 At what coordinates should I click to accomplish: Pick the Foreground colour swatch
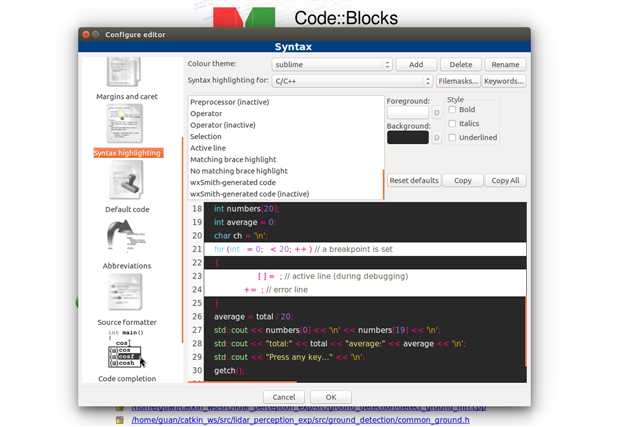click(408, 112)
